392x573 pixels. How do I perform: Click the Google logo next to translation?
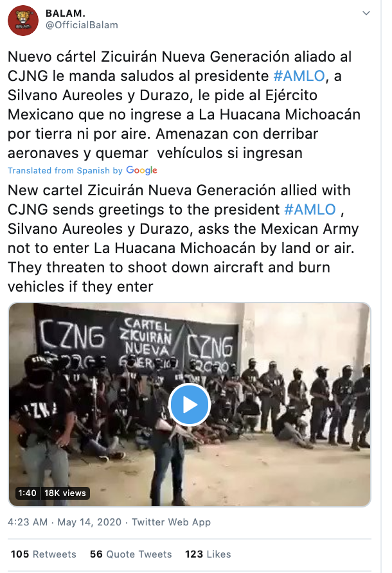[141, 170]
